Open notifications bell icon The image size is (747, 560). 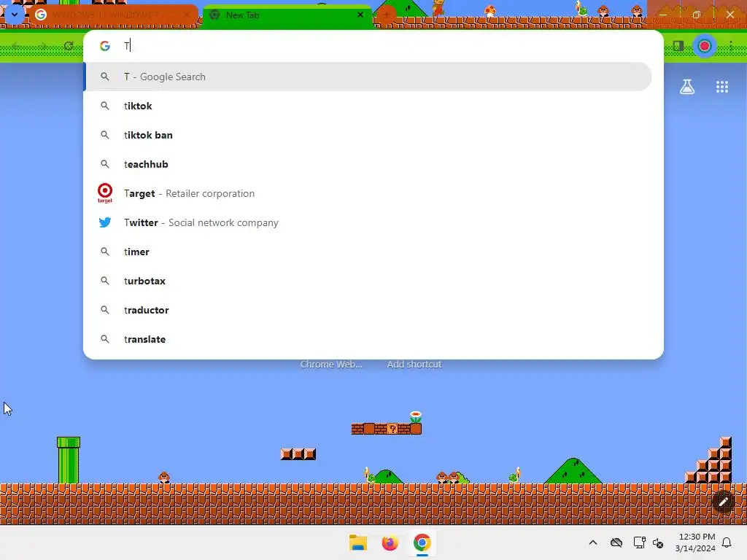click(x=727, y=542)
